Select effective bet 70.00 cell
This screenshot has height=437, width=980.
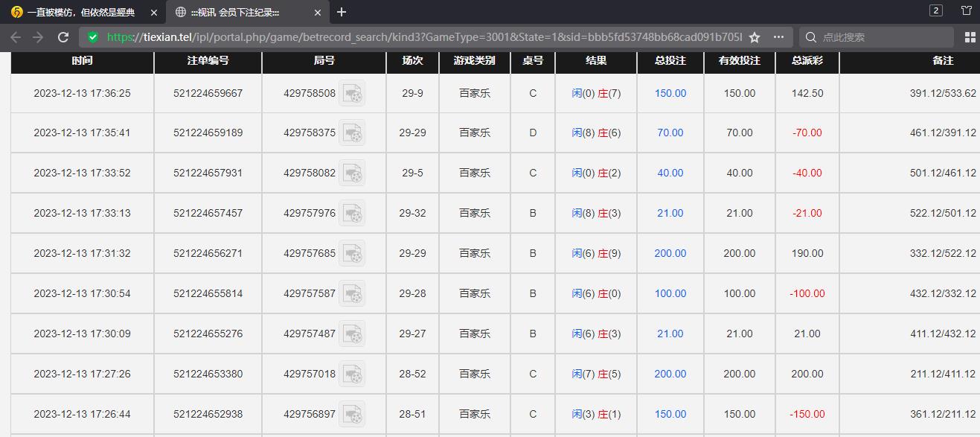point(740,133)
